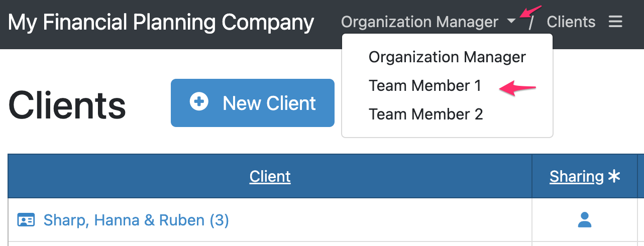
Task: Click the caret arrow after Organization Manager
Action: 511,22
